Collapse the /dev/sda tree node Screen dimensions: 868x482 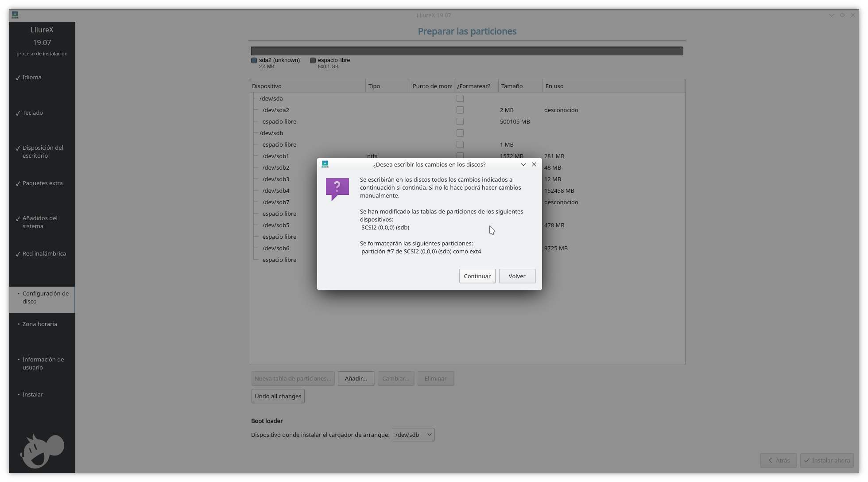tap(256, 98)
